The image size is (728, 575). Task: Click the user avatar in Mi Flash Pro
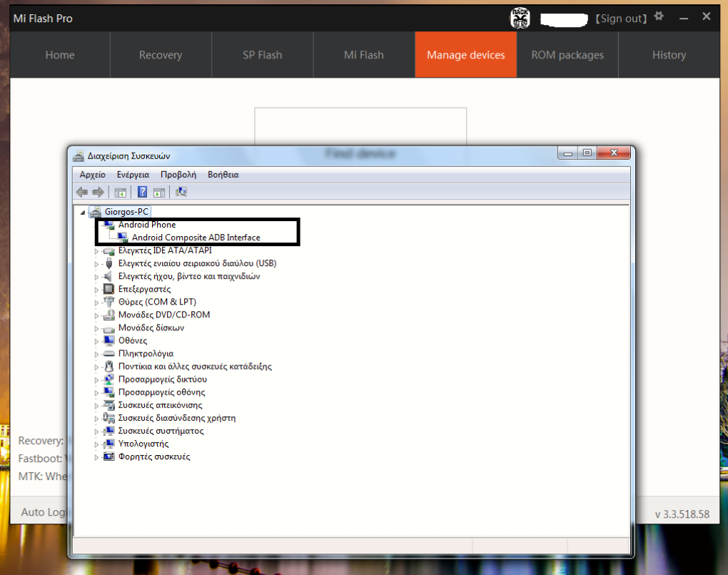pyautogui.click(x=520, y=18)
